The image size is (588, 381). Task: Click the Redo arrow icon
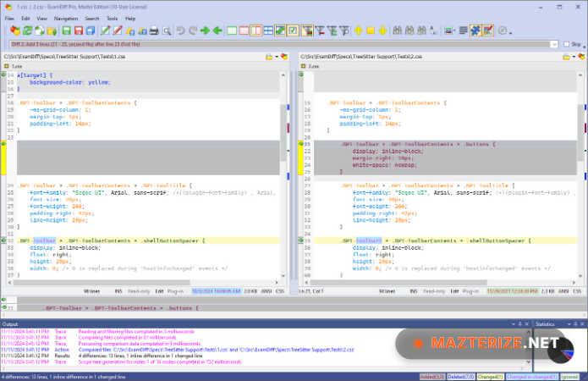(193, 30)
